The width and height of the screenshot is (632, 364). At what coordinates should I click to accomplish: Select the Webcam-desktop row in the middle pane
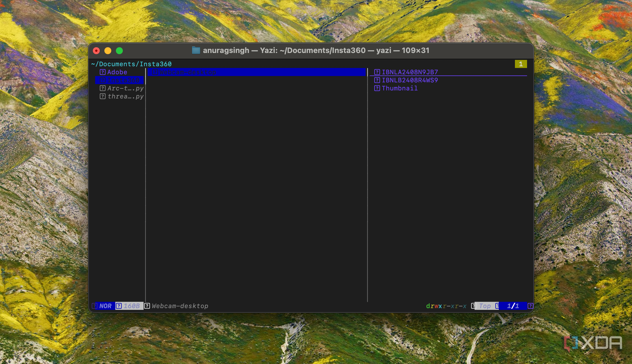[256, 72]
